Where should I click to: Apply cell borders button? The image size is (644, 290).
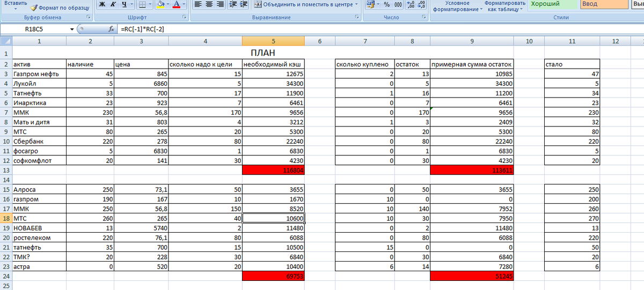[142, 4]
